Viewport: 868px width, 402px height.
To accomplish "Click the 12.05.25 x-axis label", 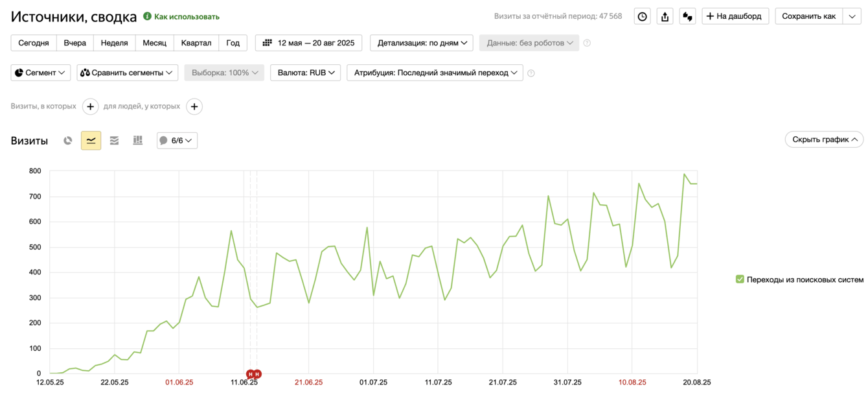I will [50, 383].
